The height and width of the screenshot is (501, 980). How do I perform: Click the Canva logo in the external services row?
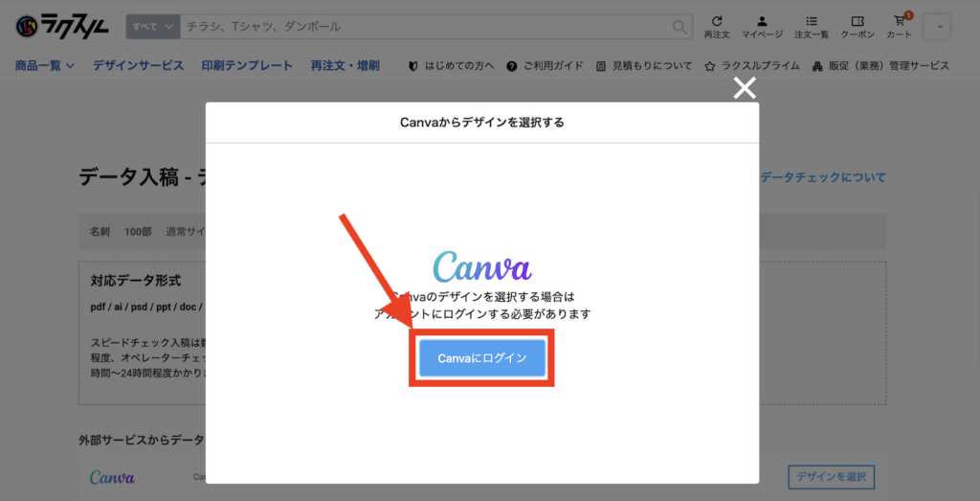pos(113,477)
